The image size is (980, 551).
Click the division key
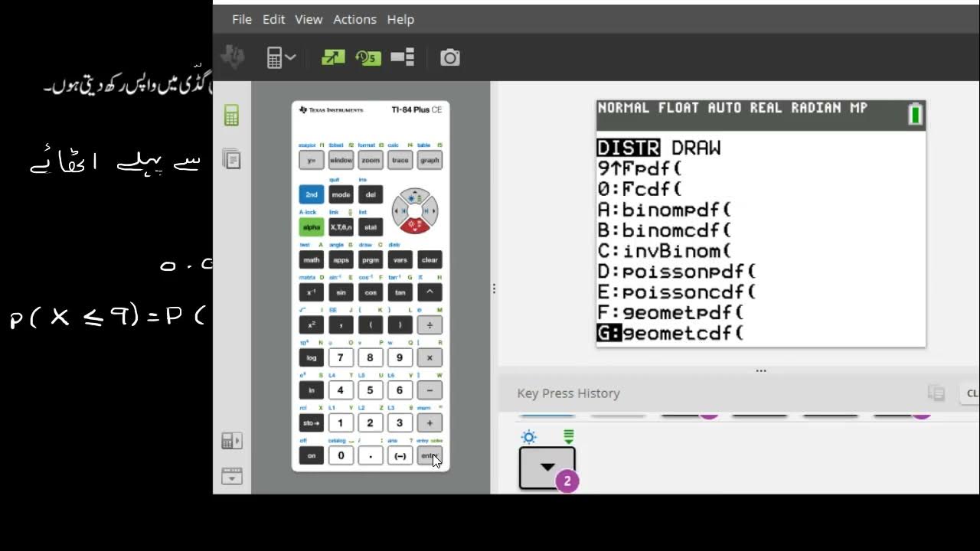click(430, 325)
